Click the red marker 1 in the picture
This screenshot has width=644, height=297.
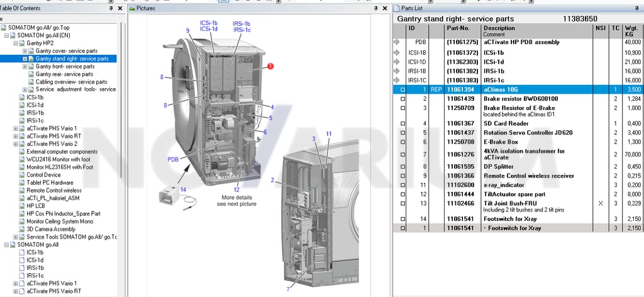pyautogui.click(x=270, y=65)
